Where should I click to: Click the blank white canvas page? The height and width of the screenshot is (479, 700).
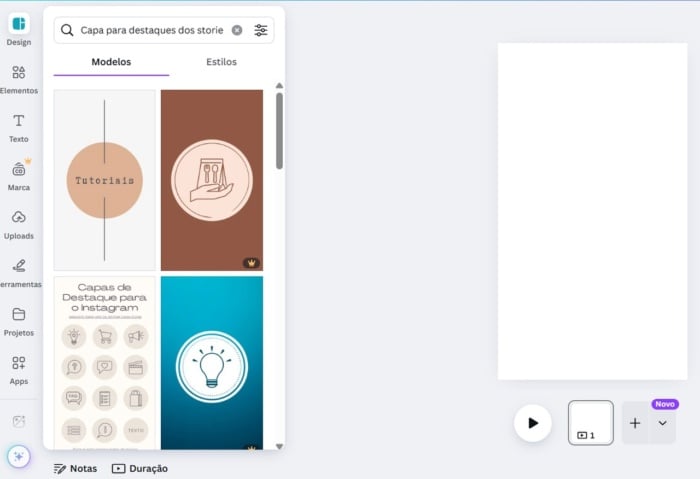[592, 211]
